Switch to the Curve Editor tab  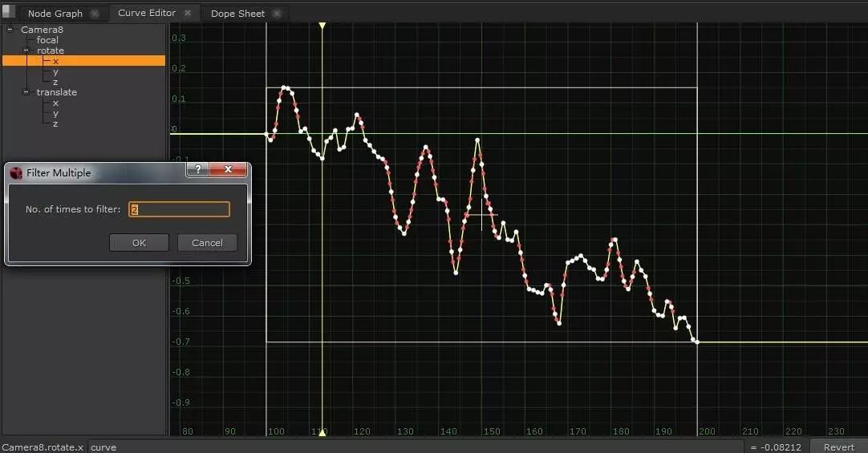tap(147, 13)
